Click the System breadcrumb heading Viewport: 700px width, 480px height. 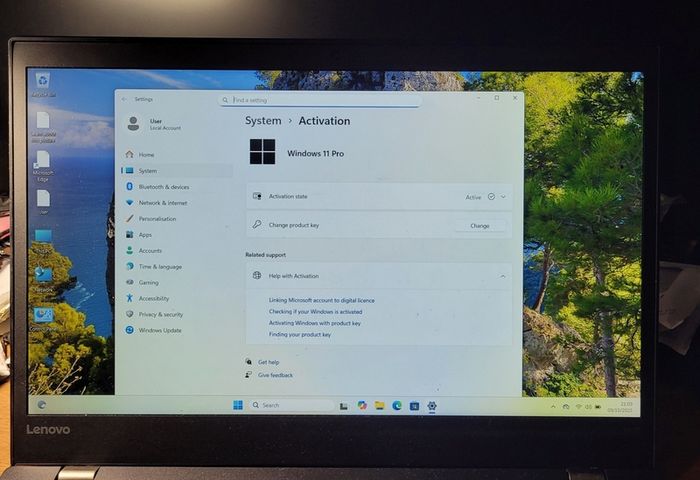point(263,121)
